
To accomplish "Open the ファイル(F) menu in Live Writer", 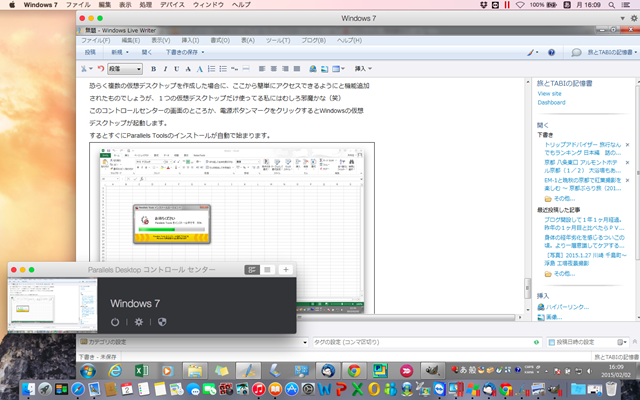I will [x=96, y=40].
